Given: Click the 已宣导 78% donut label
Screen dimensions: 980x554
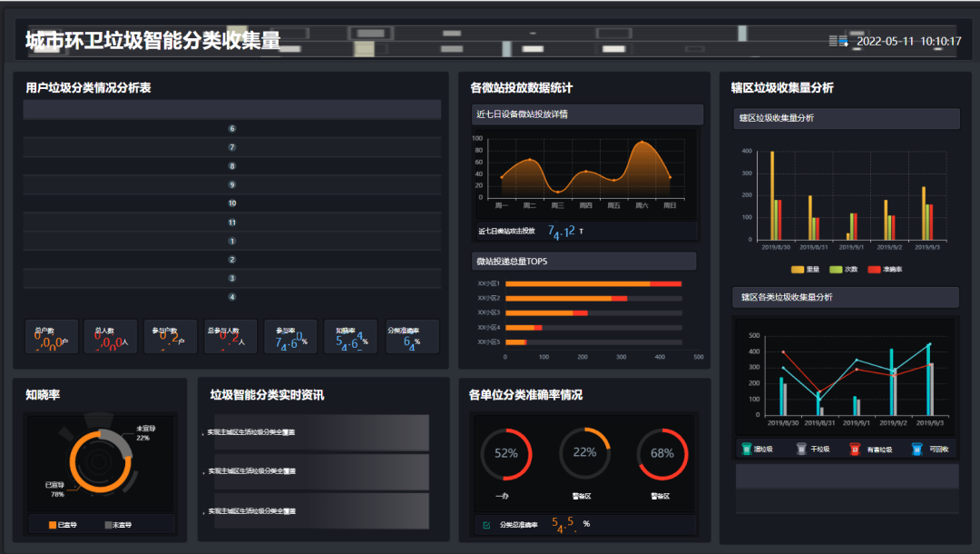Looking at the screenshot, I should click(x=55, y=490).
